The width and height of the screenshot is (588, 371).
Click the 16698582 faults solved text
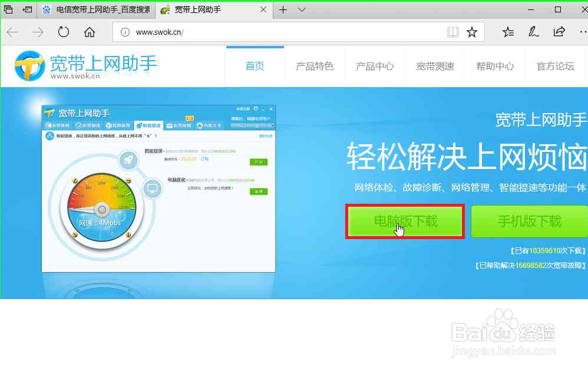(530, 266)
